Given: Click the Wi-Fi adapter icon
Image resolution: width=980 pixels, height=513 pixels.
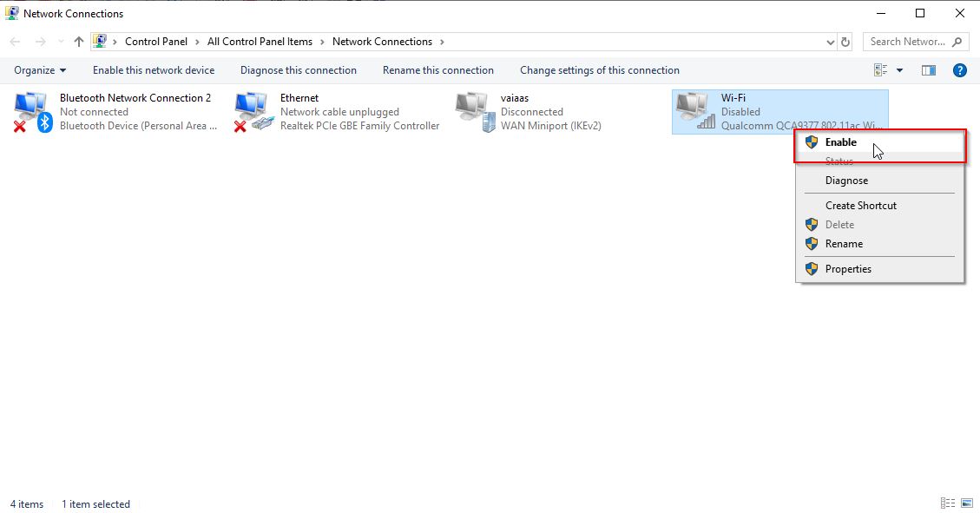Looking at the screenshot, I should coord(693,109).
